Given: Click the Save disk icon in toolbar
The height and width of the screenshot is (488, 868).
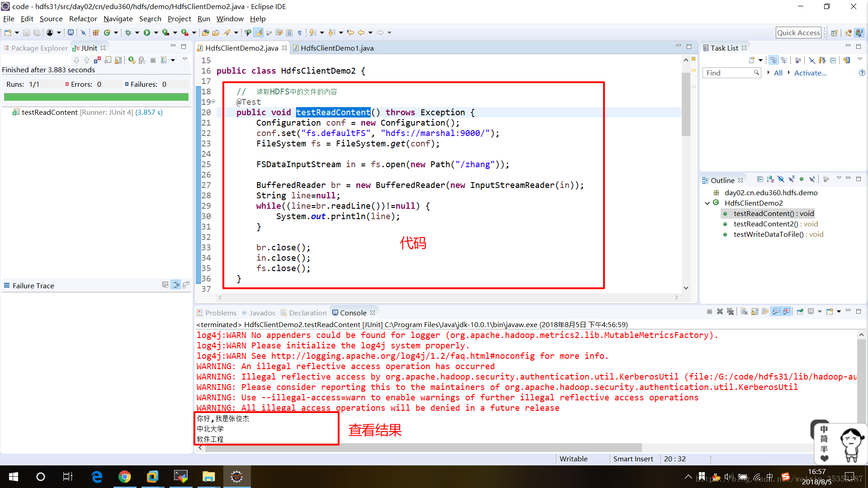Looking at the screenshot, I should pos(26,33).
